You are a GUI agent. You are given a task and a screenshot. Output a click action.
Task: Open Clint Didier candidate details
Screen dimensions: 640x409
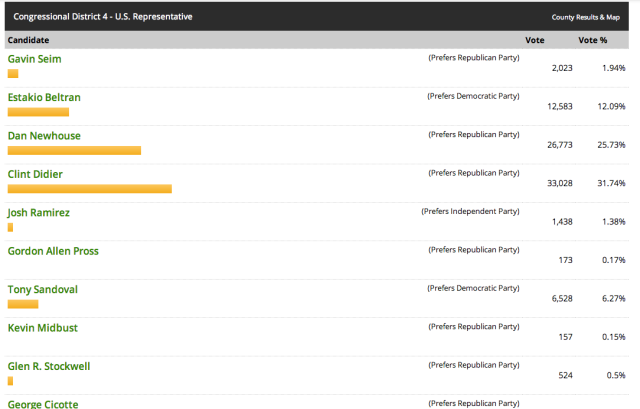[35, 174]
